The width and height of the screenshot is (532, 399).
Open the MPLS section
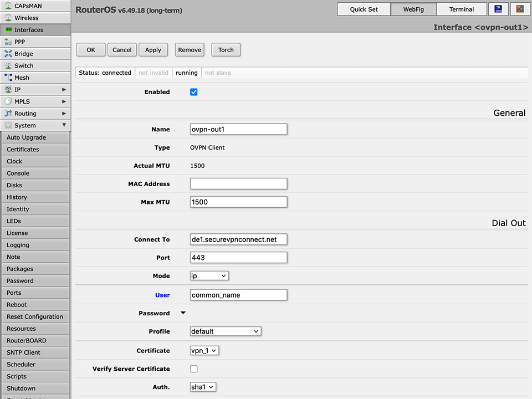[x=21, y=101]
